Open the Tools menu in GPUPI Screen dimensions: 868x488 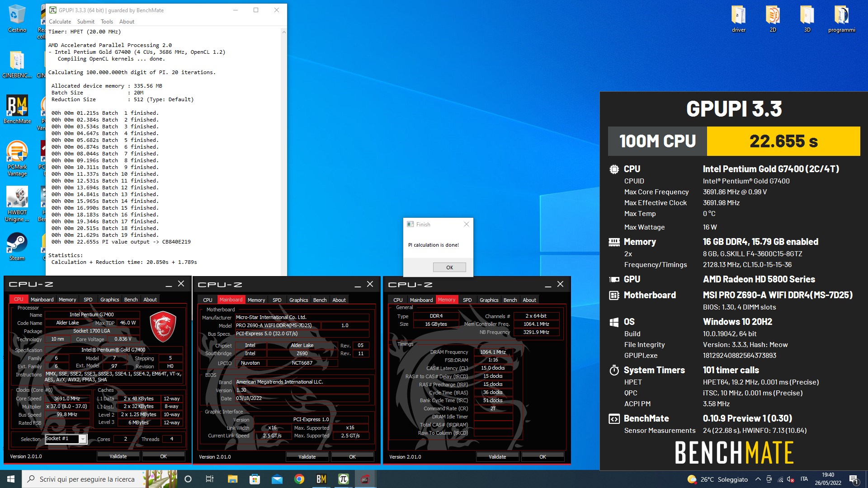pyautogui.click(x=107, y=22)
